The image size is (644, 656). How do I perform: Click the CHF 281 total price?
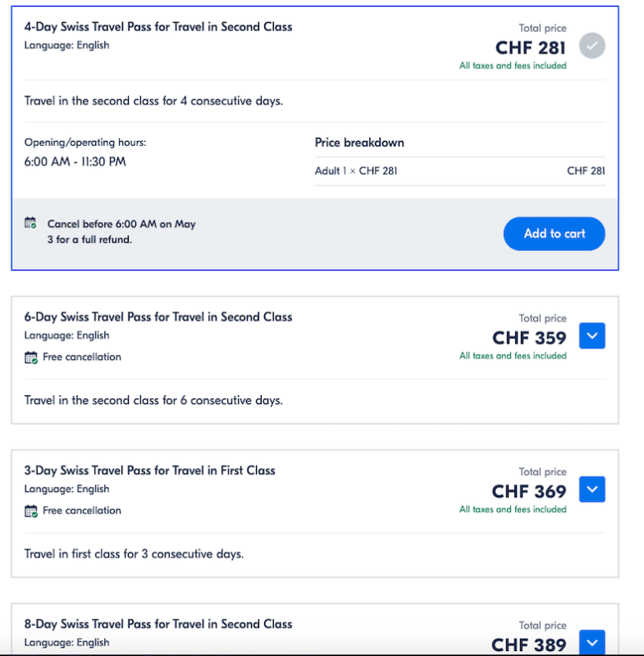(x=531, y=48)
